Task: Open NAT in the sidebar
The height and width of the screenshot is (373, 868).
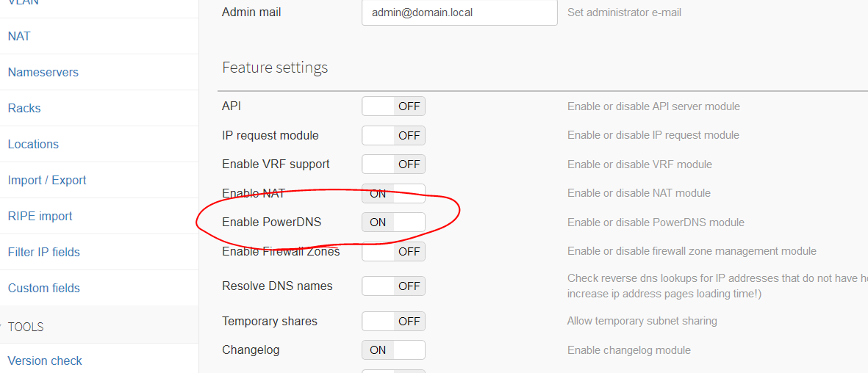Action: (x=19, y=36)
